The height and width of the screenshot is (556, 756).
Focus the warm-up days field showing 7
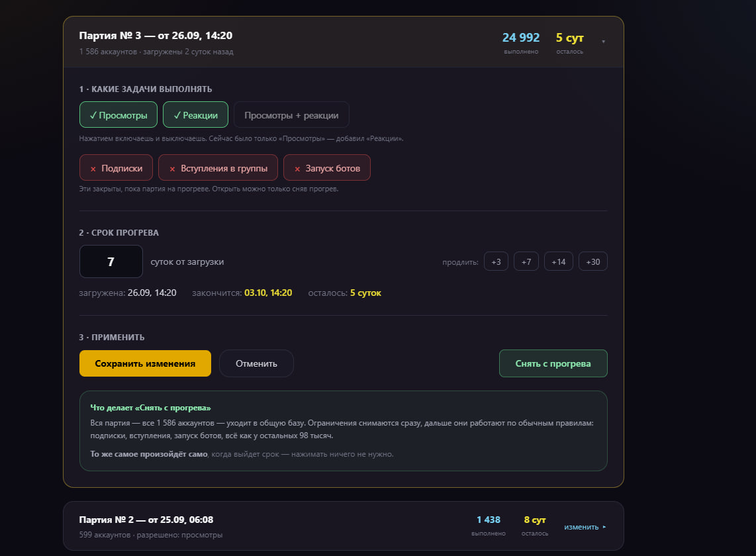(111, 261)
